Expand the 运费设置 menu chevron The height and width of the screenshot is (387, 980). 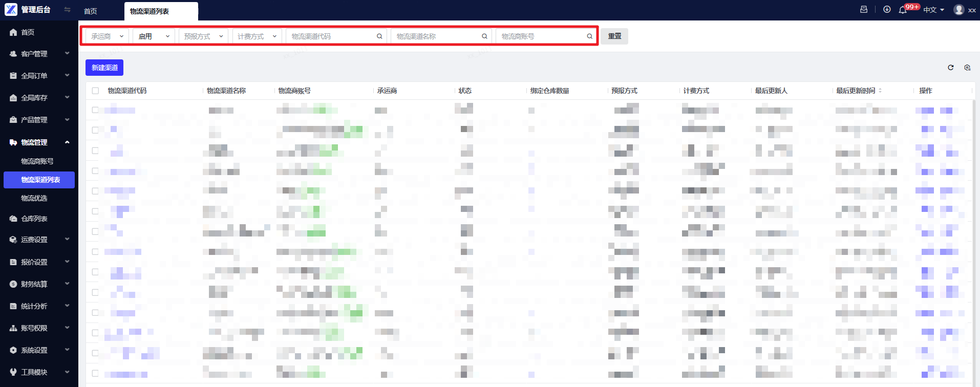point(67,239)
